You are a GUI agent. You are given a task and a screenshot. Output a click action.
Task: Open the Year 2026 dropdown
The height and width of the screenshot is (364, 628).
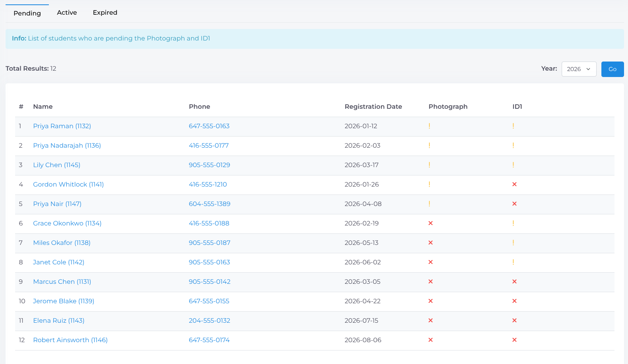click(579, 69)
